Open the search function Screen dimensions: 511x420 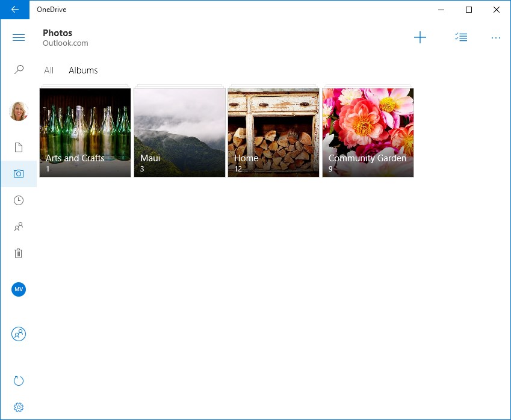tap(18, 69)
